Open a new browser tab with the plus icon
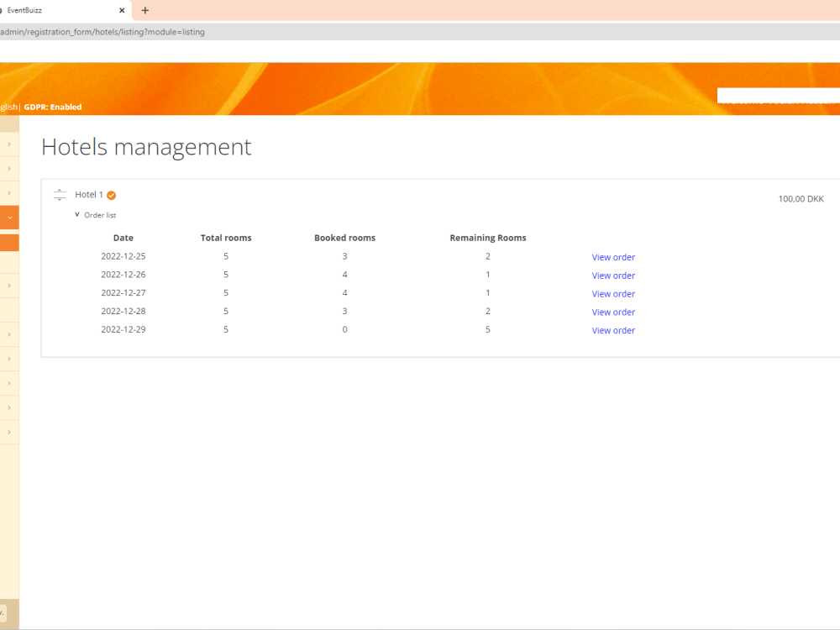Viewport: 840px width, 630px height. (146, 10)
